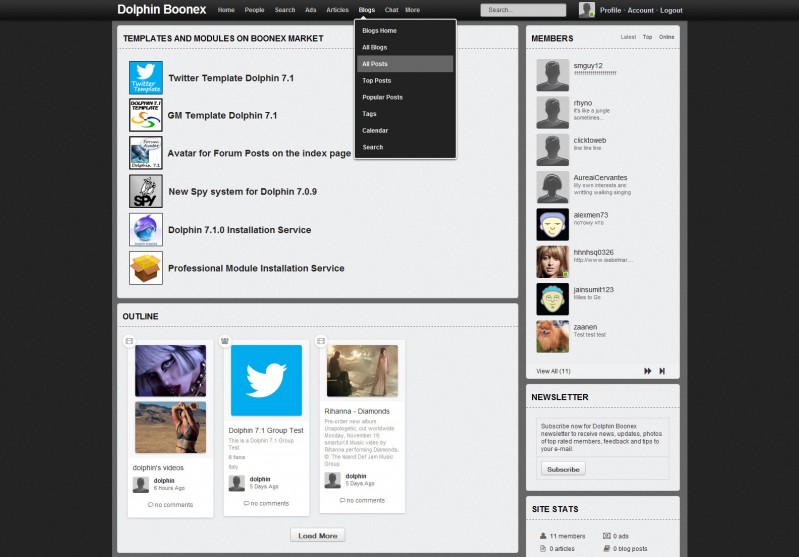Switch members list to Latest tab

[x=628, y=37]
